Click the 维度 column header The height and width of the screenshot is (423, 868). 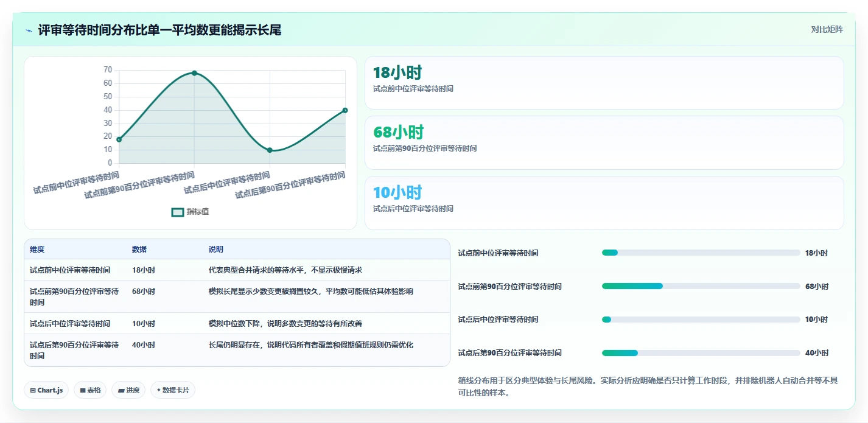[x=37, y=250]
